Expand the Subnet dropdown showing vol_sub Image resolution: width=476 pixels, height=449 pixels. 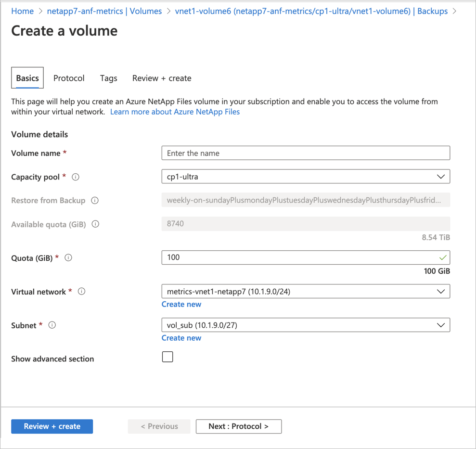click(440, 325)
